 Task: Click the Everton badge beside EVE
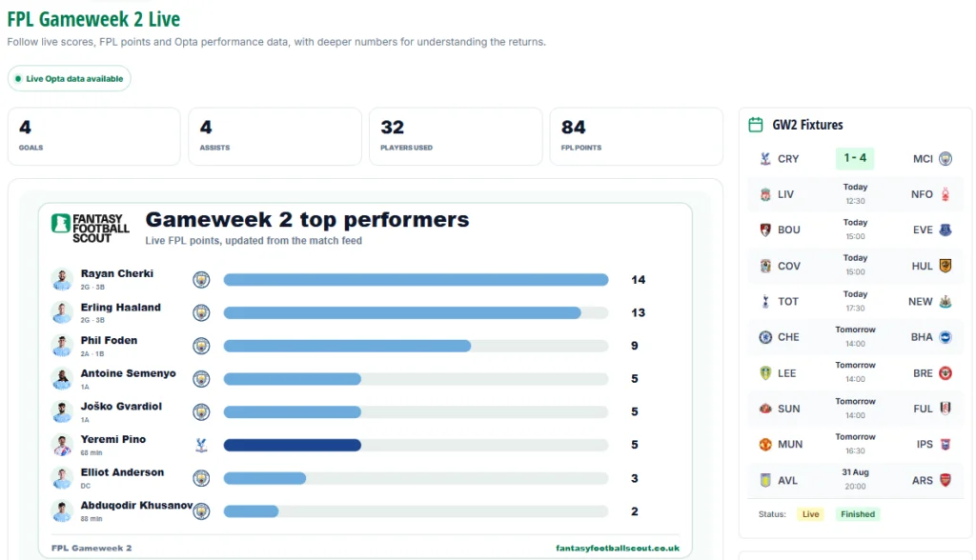tap(945, 230)
